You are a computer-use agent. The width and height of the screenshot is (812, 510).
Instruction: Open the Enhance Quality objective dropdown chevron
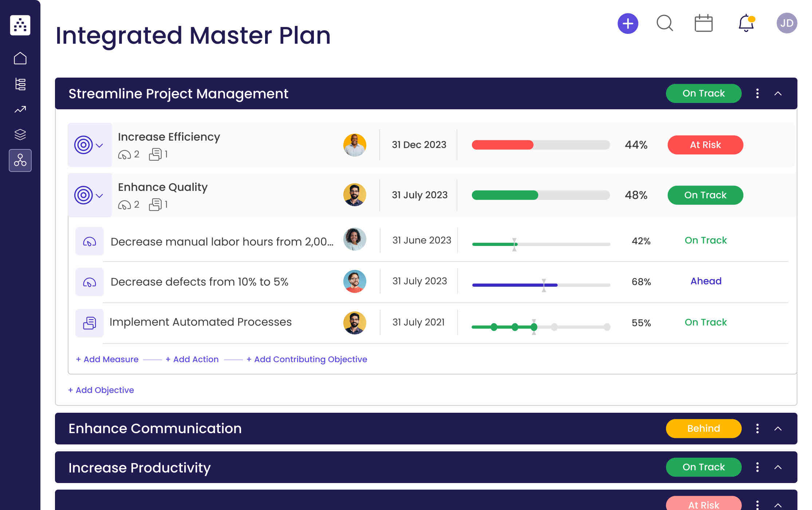[x=99, y=196]
